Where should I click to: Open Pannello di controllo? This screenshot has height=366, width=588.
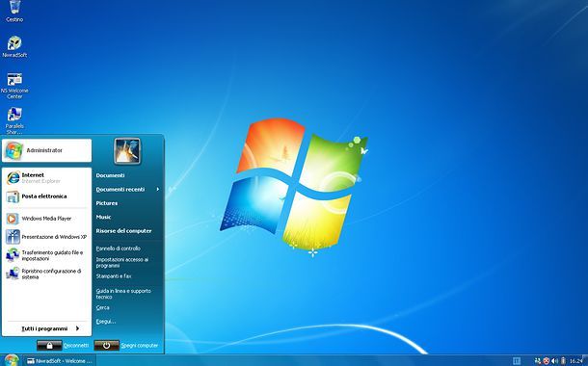pos(118,248)
